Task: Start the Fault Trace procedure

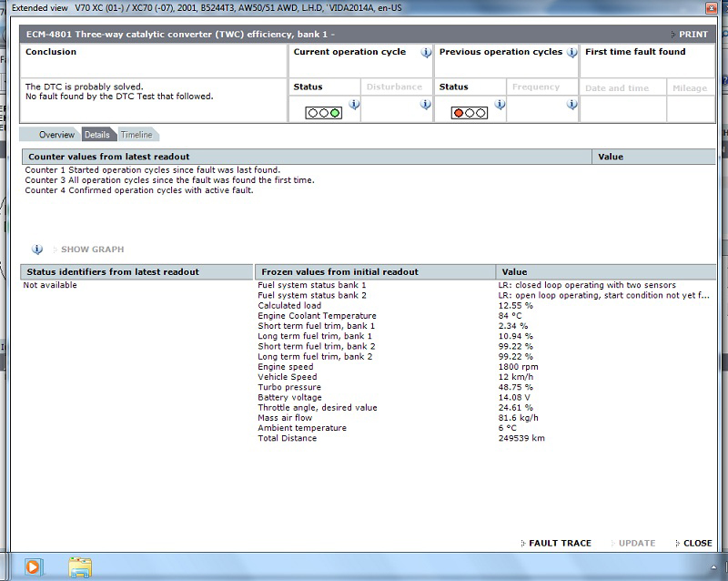Action: 559,543
